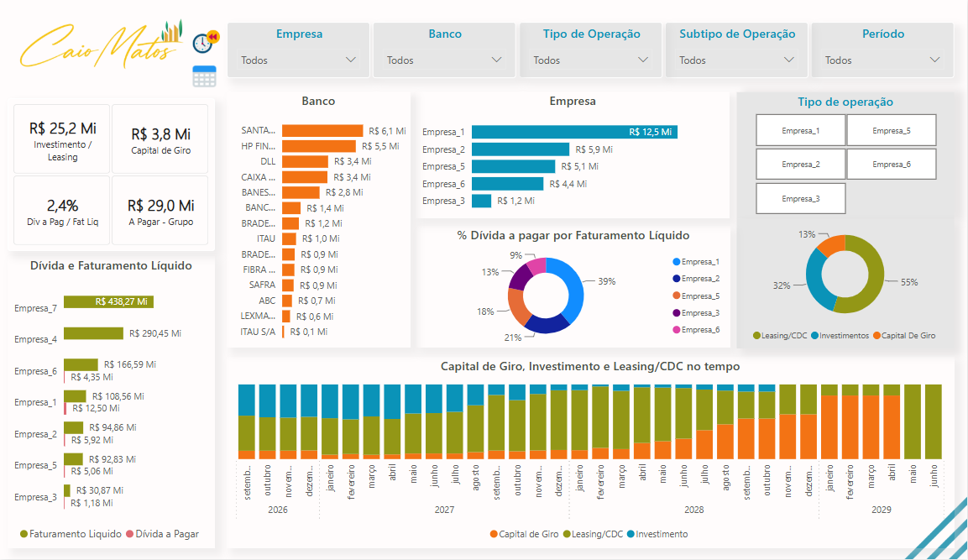Click Faturamento Liquido legend item

click(x=71, y=534)
